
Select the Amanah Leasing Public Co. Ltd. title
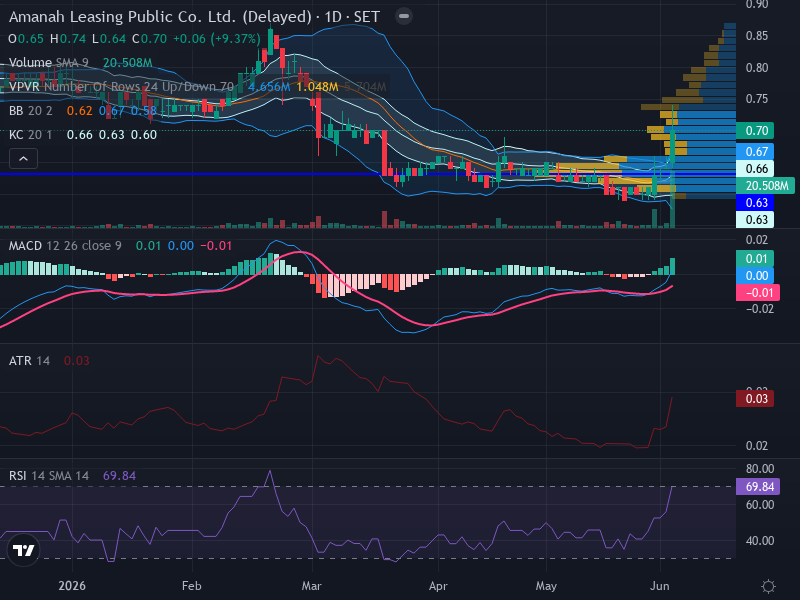tap(160, 17)
